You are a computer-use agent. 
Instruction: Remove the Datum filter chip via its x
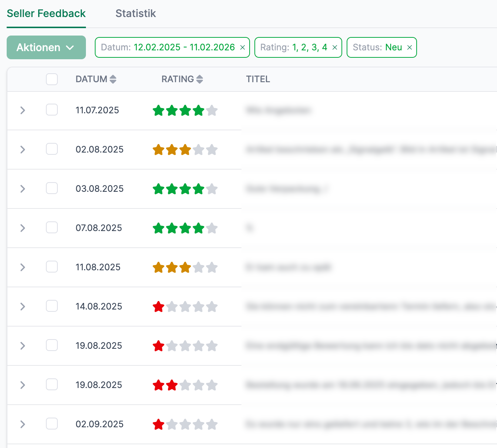point(243,48)
